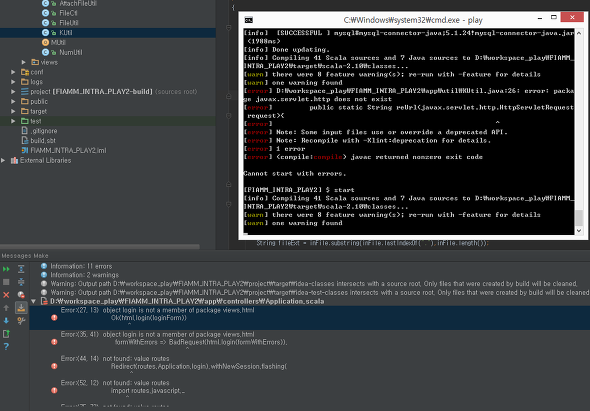Click the Collapse All messages icon
The width and height of the screenshot is (590, 411).
(x=21, y=282)
